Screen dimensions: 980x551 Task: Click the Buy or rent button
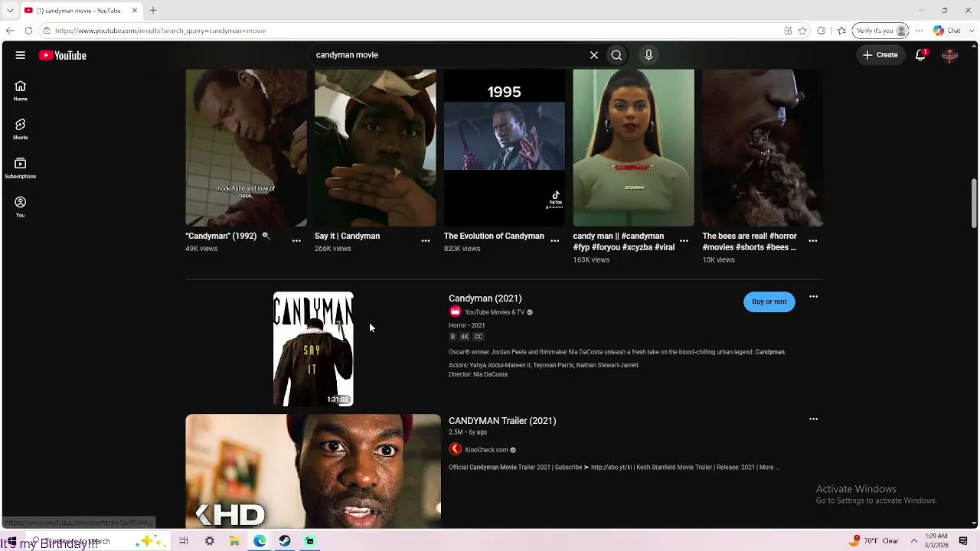[769, 302]
